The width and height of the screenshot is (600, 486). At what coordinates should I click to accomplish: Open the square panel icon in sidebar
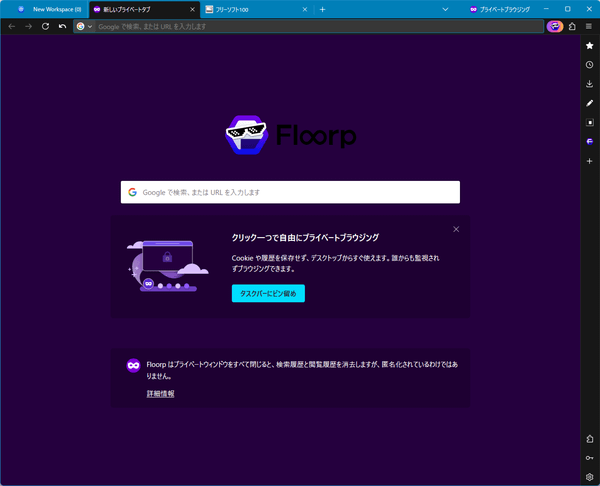pos(590,122)
